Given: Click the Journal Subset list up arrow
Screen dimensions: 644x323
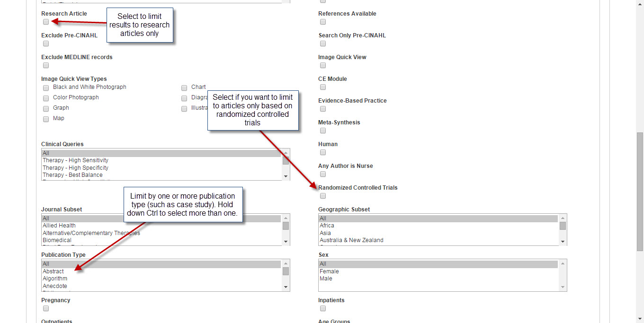Looking at the screenshot, I should point(286,218).
